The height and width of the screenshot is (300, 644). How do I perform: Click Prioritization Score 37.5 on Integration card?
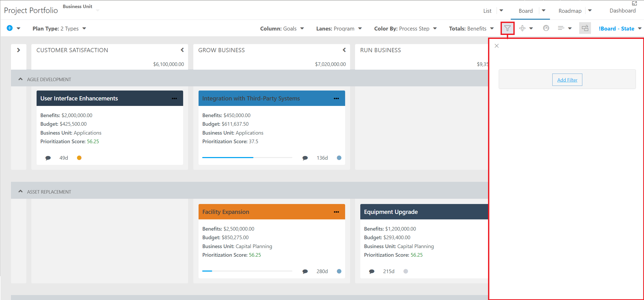230,141
